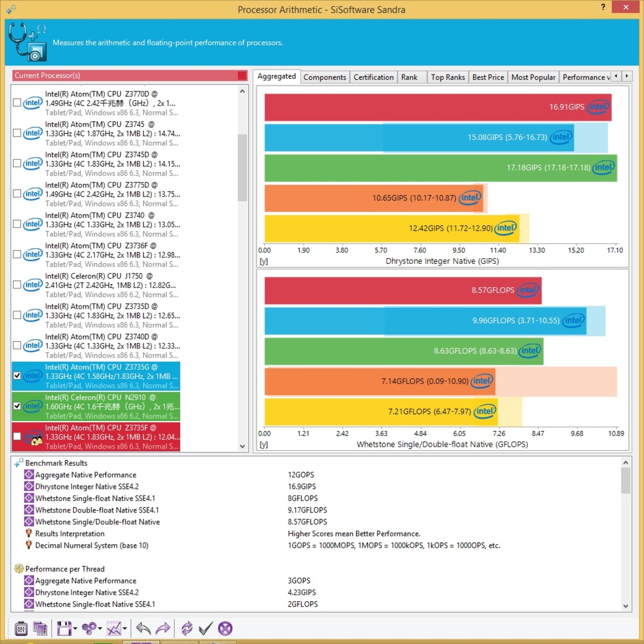Click the Current Processor(s) header
The width and height of the screenshot is (644, 644).
coord(130,75)
